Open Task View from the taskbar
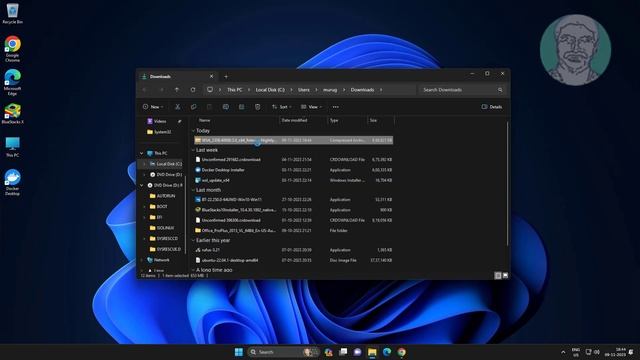Image resolution: width=640 pixels, height=360 pixels. [x=343, y=352]
